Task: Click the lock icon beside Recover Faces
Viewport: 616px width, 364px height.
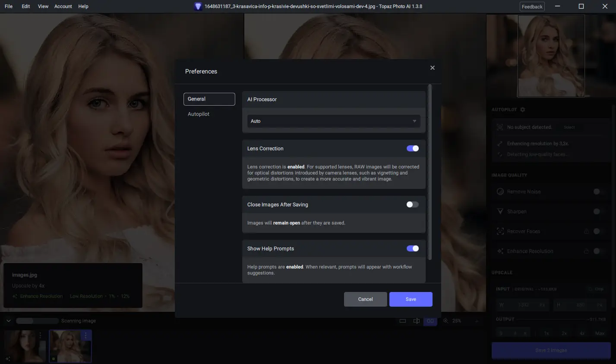Action: [586, 231]
